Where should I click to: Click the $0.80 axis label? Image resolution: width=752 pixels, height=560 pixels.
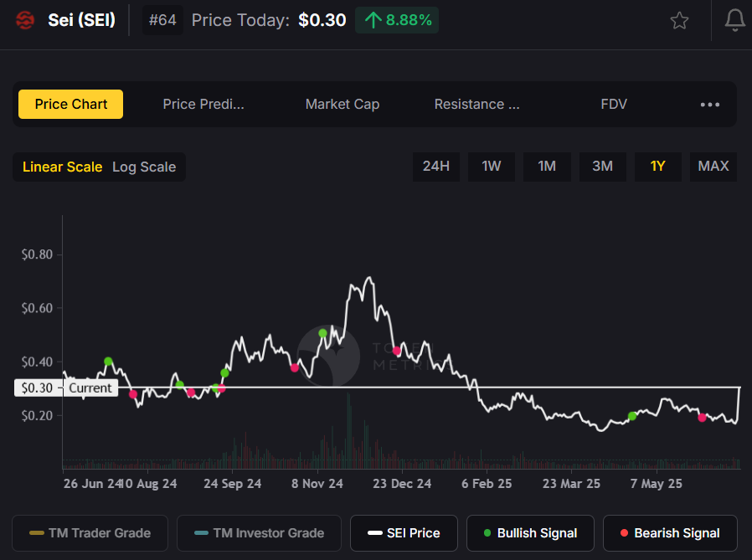tap(37, 254)
